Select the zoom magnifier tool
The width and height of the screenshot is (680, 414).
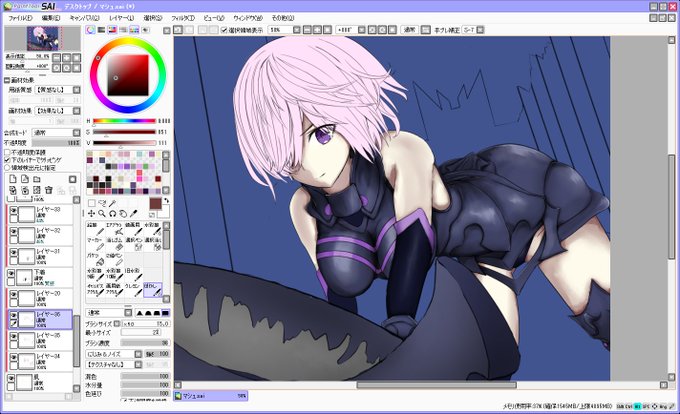pyautogui.click(x=102, y=213)
